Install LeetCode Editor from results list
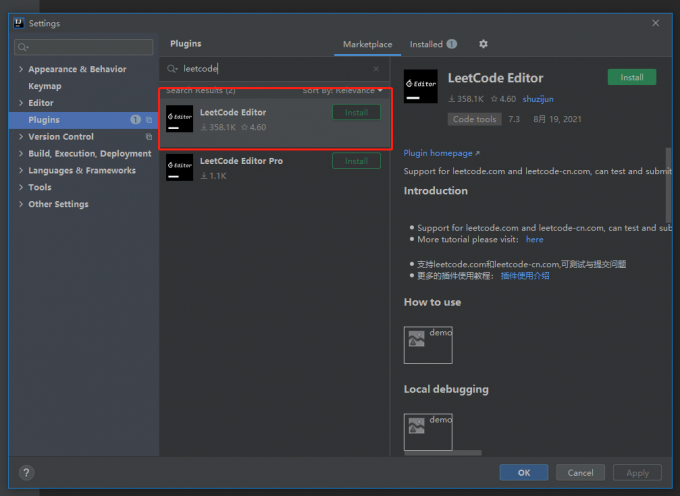Viewport: 680px width, 496px height. 356,112
